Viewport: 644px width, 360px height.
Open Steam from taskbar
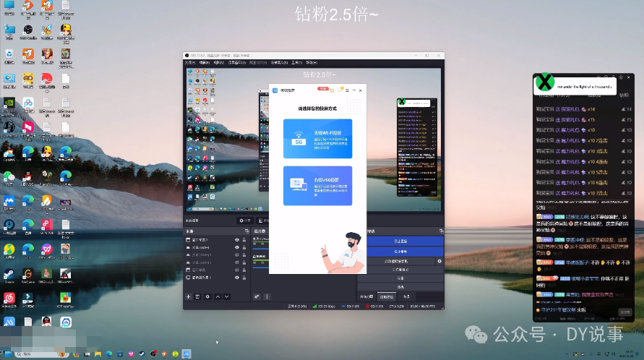coord(142,353)
